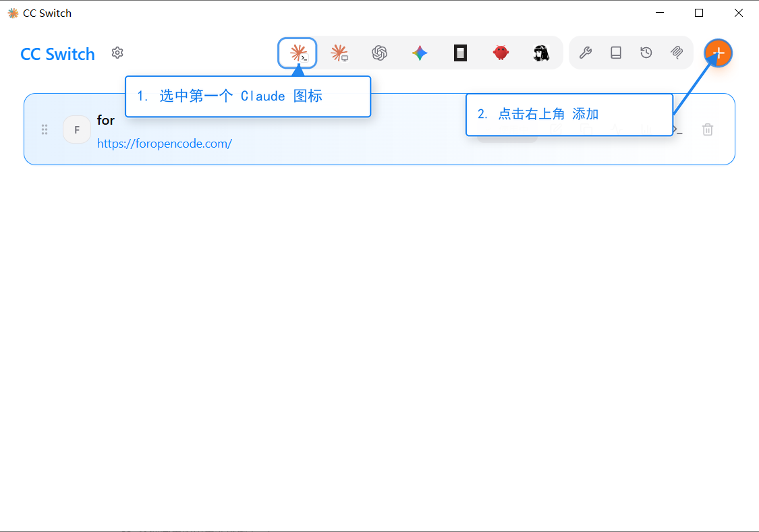759x532 pixels.
Task: Open terminal icon on the for provider card
Action: [677, 129]
